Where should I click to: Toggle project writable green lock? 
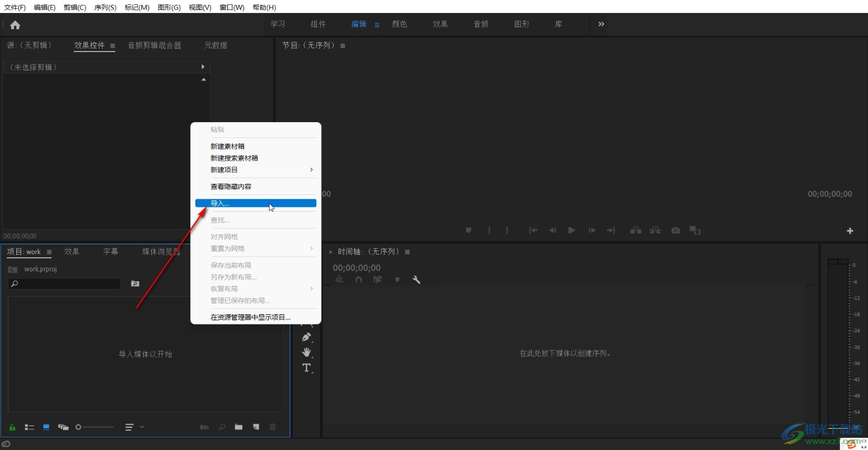click(x=12, y=427)
